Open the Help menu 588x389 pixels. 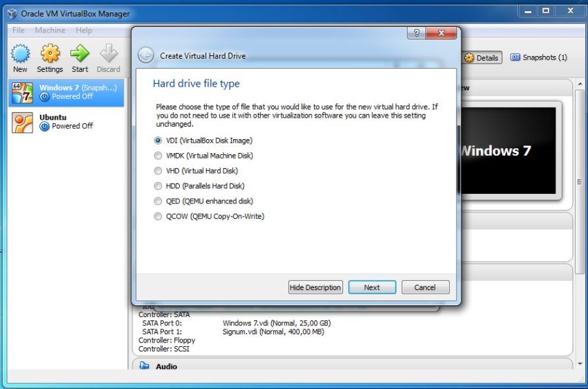[84, 30]
